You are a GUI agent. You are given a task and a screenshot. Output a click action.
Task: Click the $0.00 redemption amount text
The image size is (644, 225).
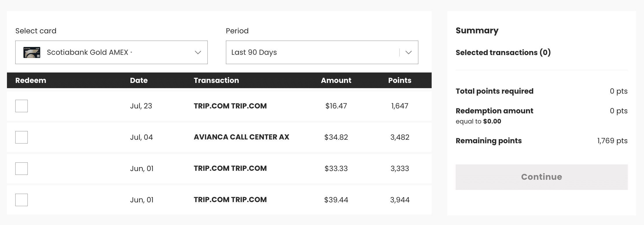(x=492, y=121)
